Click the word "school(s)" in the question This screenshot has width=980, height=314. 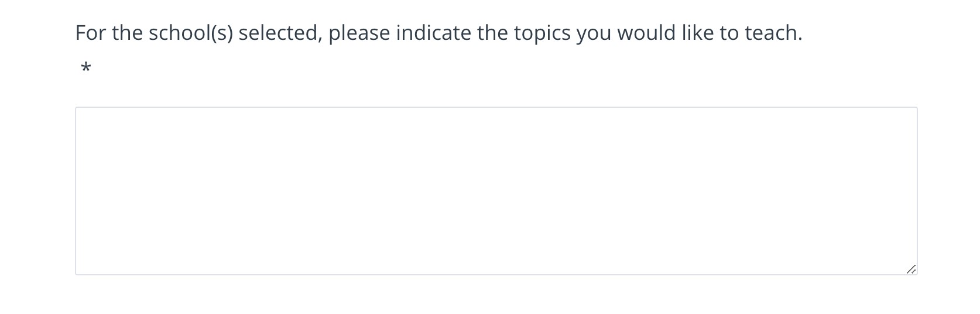(190, 33)
